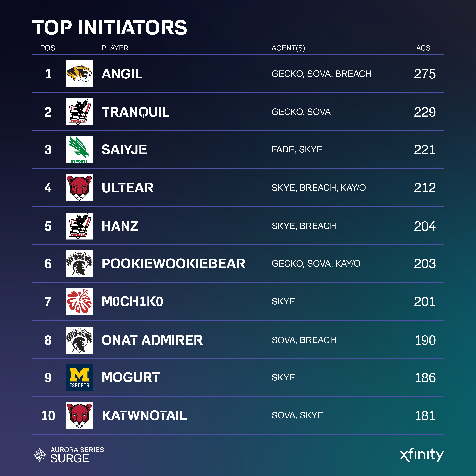Image resolution: width=476 pixels, height=476 pixels.
Task: Click the AGENT(S) column header
Action: (x=288, y=48)
